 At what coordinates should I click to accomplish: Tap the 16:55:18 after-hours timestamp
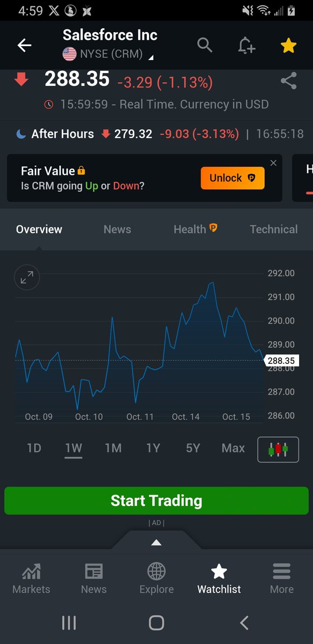pos(280,134)
